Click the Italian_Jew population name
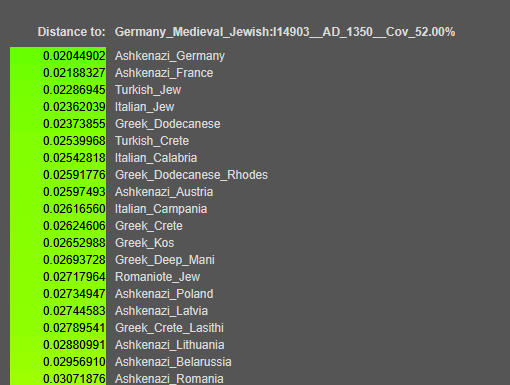Viewport: 510px width, 385px height. 144,107
